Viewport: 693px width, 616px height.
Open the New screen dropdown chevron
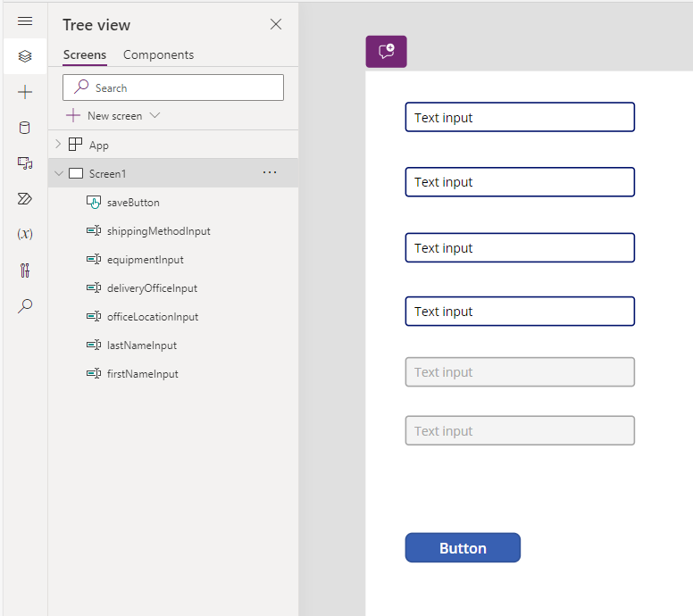[154, 115]
